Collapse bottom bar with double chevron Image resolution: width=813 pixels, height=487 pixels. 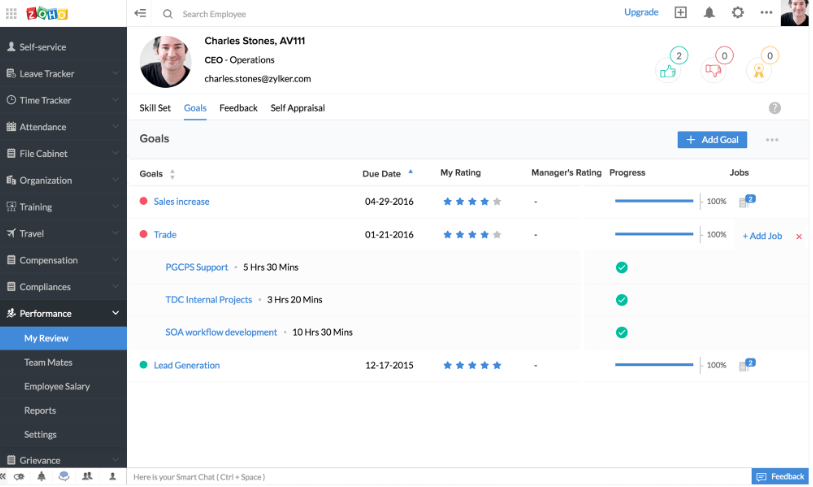tap(3, 476)
